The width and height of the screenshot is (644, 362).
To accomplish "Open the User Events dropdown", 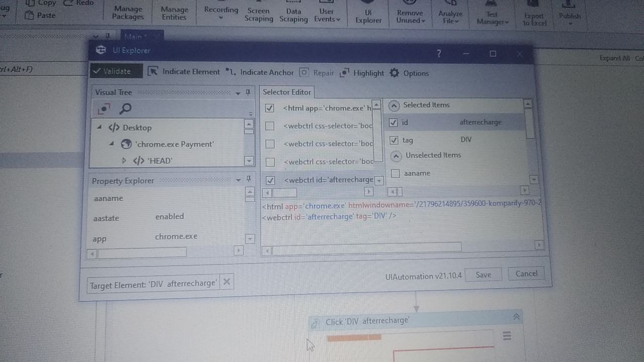I will point(327,15).
